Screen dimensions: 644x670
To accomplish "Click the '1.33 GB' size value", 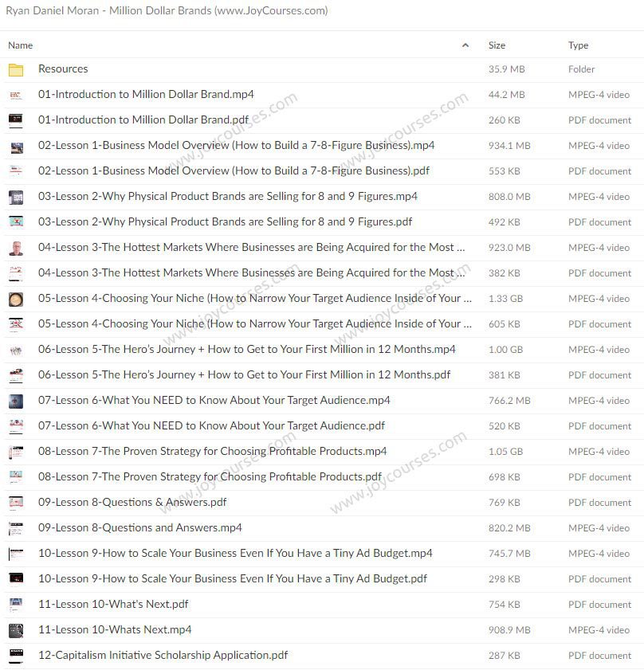I will click(x=505, y=299).
